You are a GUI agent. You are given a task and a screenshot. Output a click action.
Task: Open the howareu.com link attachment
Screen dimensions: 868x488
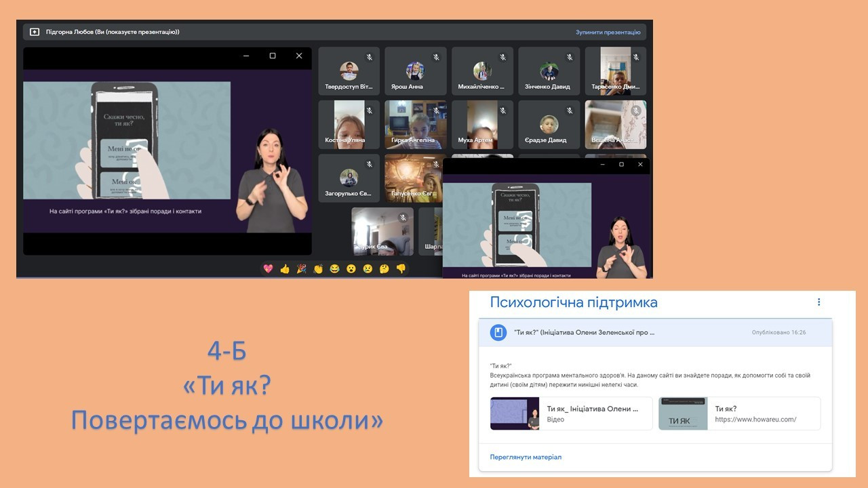(x=739, y=413)
